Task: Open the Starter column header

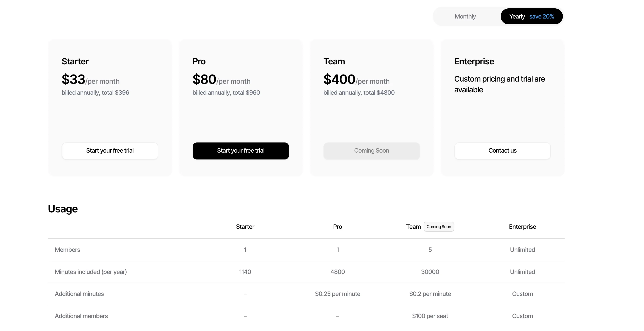Action: tap(245, 226)
